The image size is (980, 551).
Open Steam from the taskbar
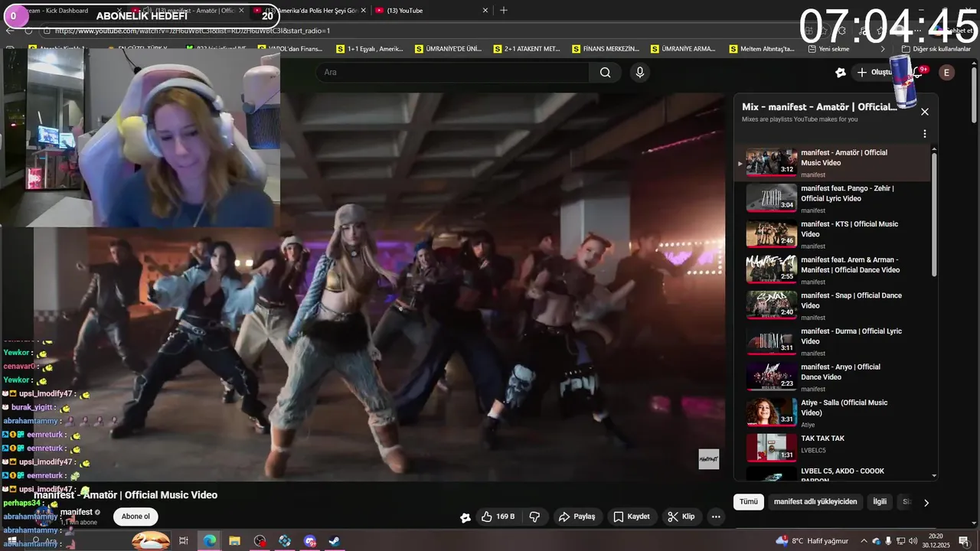[x=335, y=541]
